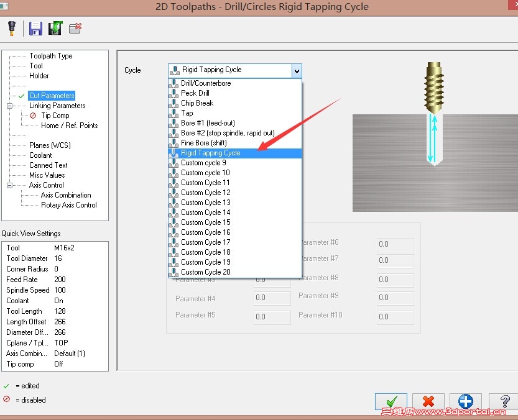This screenshot has height=420, width=518.
Task: Click the Parameter #5 input field
Action: pyautogui.click(x=272, y=317)
